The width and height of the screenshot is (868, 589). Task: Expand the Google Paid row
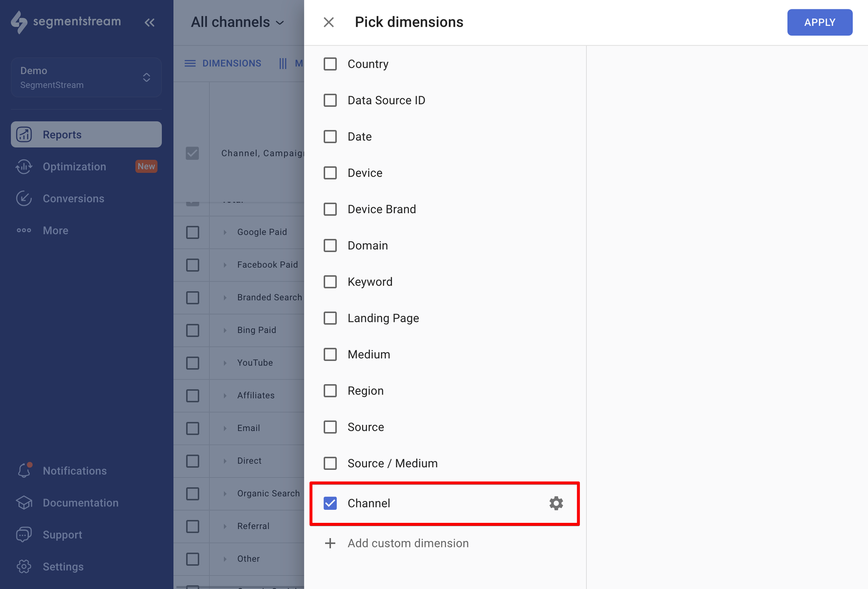[225, 232]
